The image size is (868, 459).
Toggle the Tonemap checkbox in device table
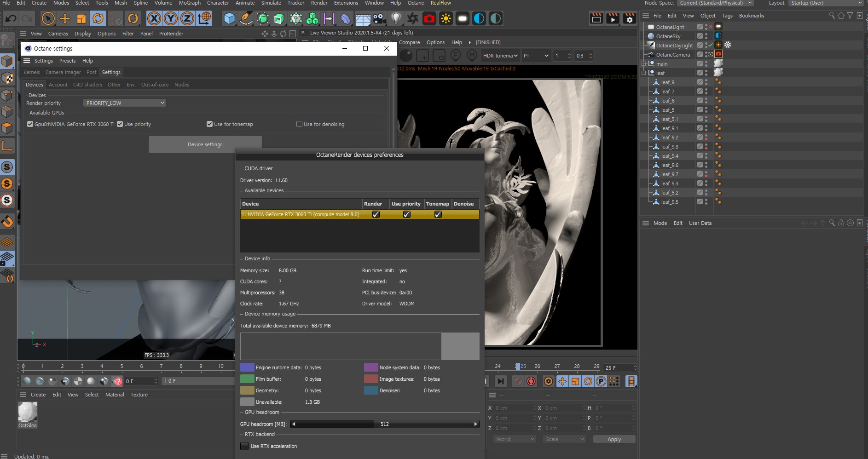point(438,214)
